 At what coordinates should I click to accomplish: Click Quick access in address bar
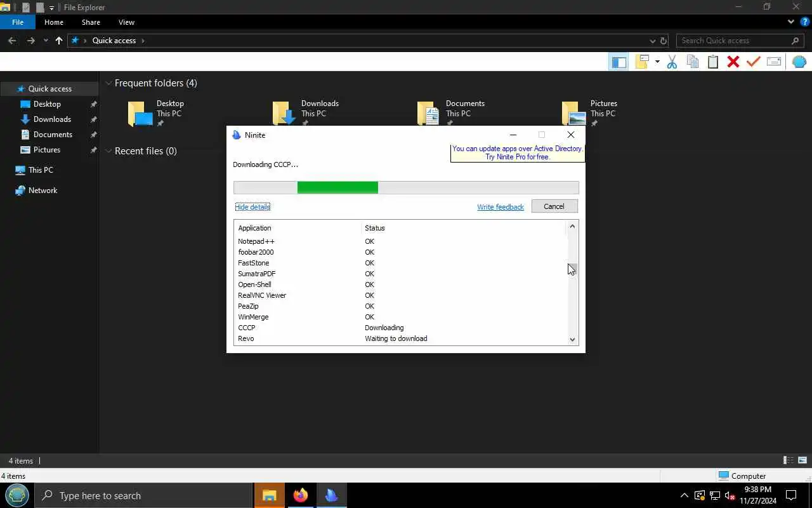[114, 41]
